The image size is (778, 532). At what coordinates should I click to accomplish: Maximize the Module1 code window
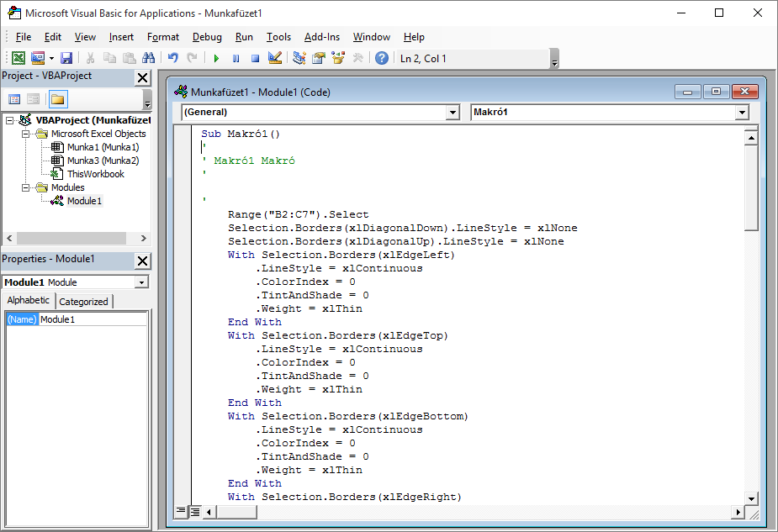(716, 92)
